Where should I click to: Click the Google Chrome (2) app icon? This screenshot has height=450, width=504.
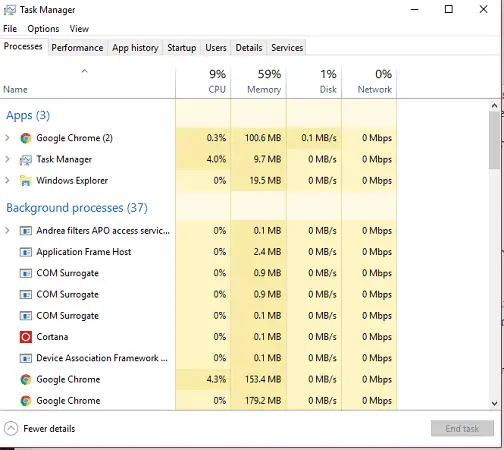click(26, 138)
